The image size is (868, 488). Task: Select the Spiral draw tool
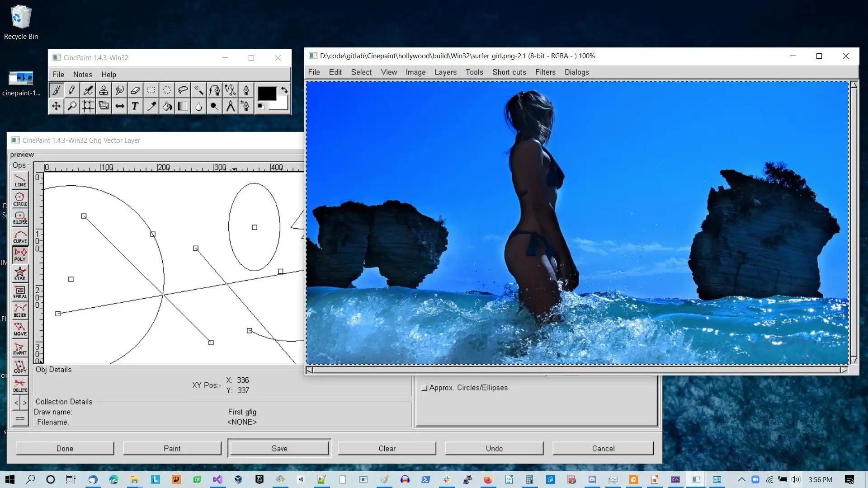[x=20, y=292]
